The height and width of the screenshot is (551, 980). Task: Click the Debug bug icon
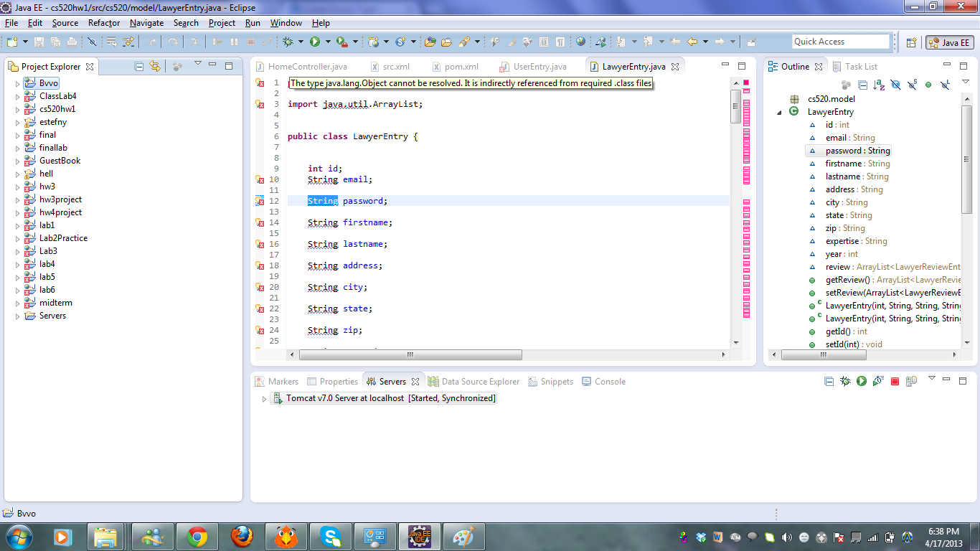pos(288,42)
